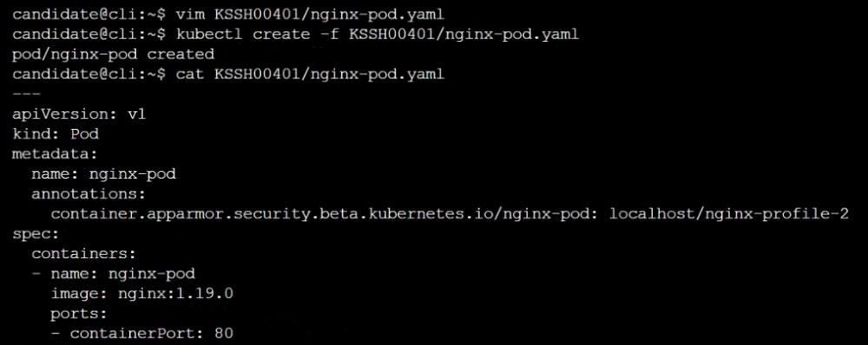Click the 'localhost/nginx-profile-2' value
This screenshot has height=345, width=868.
click(729, 214)
